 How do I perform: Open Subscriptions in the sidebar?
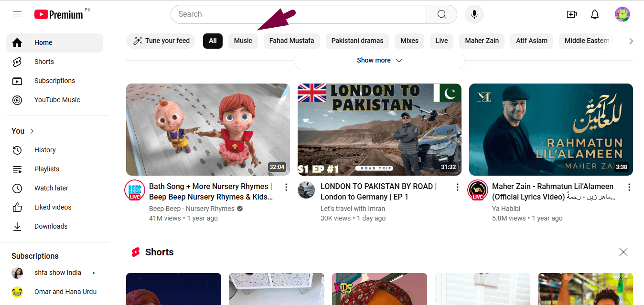(54, 81)
